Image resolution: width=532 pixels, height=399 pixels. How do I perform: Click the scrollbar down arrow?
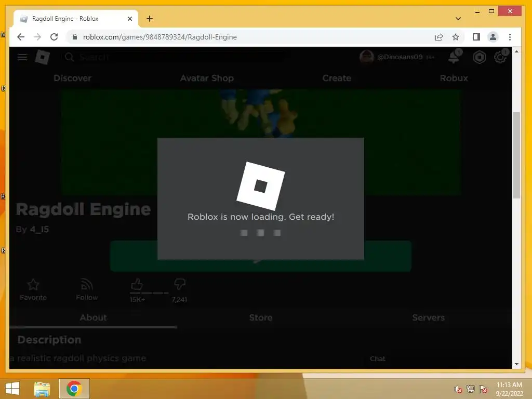pos(516,364)
